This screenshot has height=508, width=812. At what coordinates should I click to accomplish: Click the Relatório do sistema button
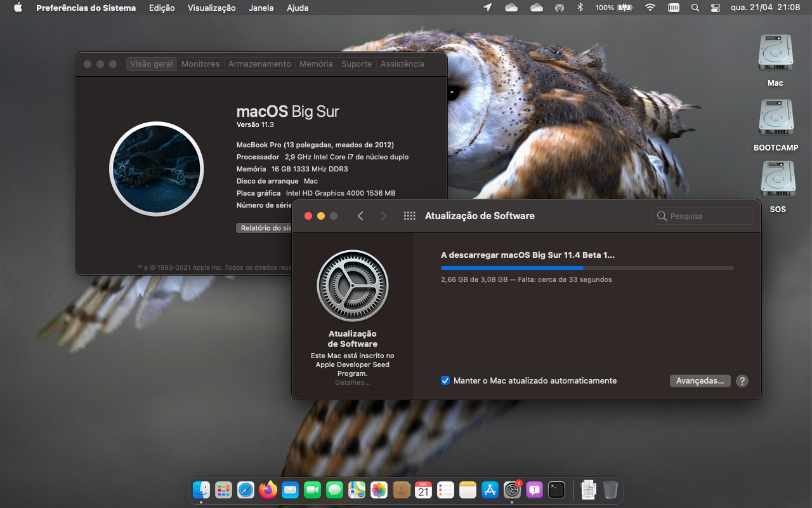click(264, 228)
